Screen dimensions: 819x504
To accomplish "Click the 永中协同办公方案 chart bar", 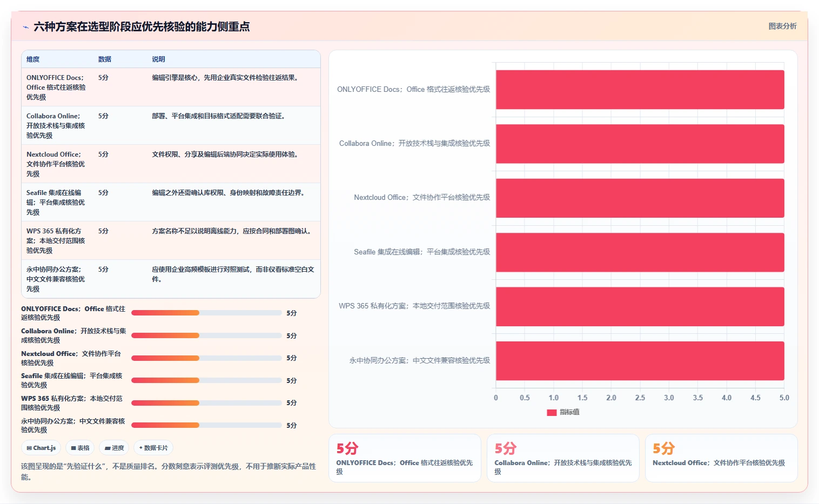I will 640,361.
